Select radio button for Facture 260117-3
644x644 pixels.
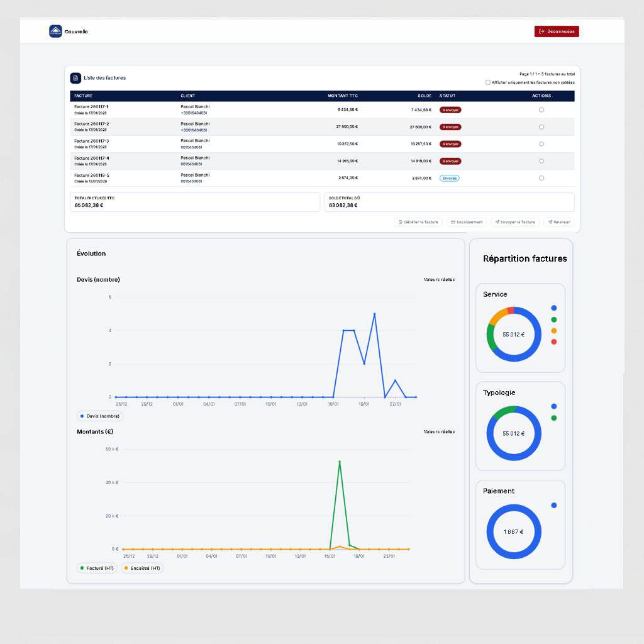pyautogui.click(x=541, y=144)
